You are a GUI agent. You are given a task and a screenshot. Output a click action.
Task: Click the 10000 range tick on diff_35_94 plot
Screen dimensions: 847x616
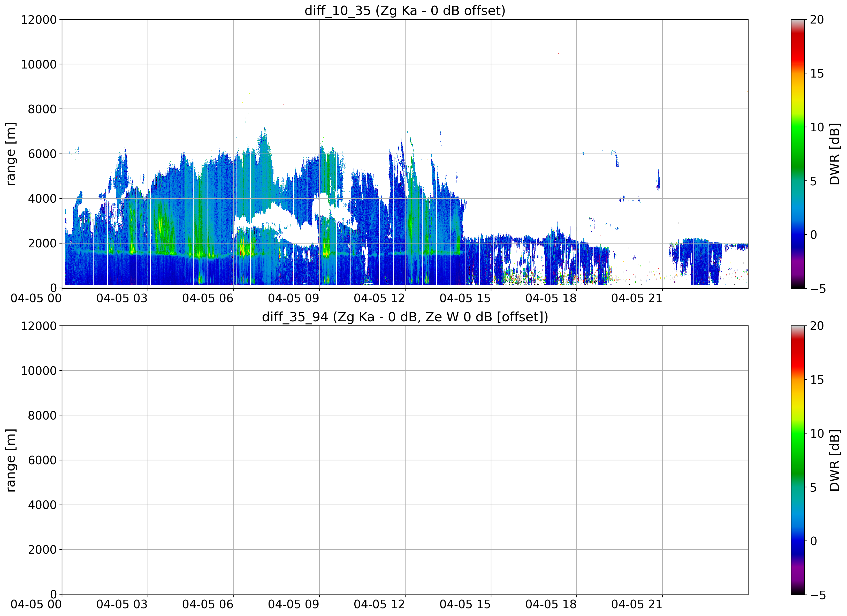(39, 371)
